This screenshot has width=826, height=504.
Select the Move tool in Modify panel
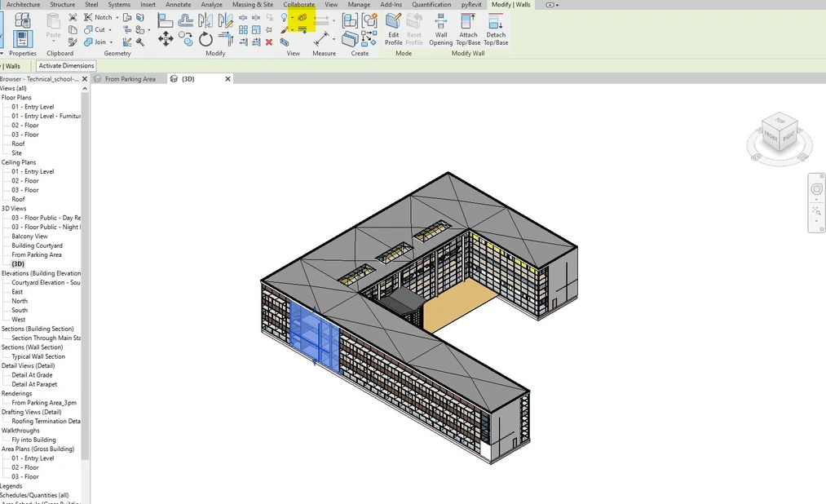166,38
